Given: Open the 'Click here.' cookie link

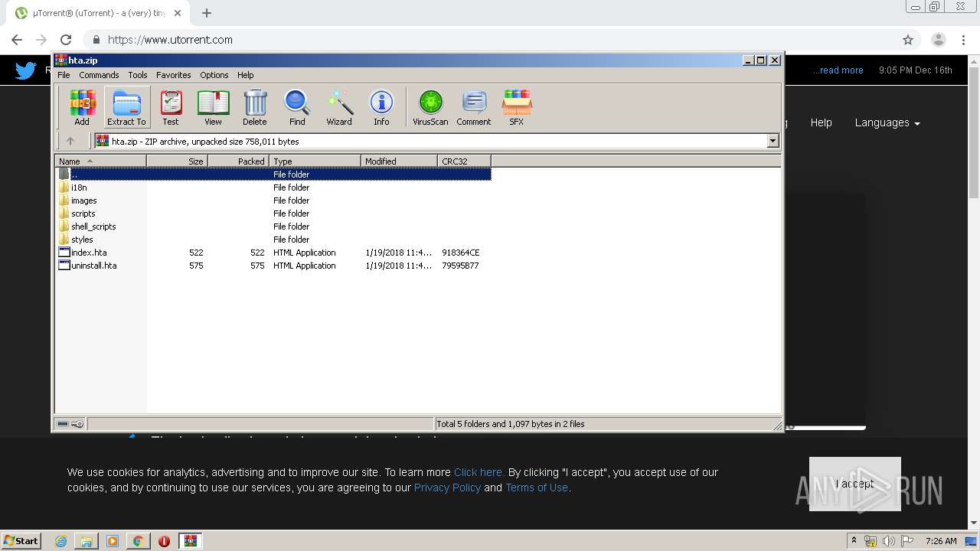Looking at the screenshot, I should click(479, 472).
